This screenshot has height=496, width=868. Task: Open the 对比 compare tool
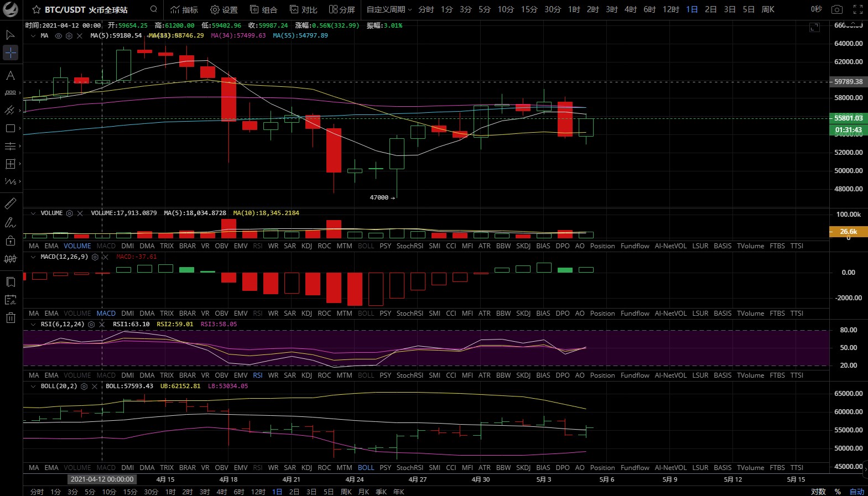(303, 10)
